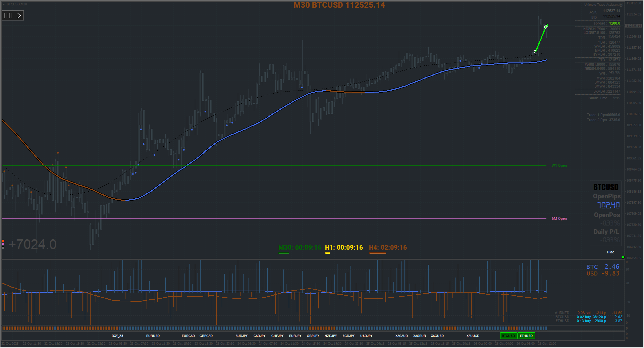This screenshot has height=348, width=644.
Task: Click the spread value 1200.0
Action: 614,23
